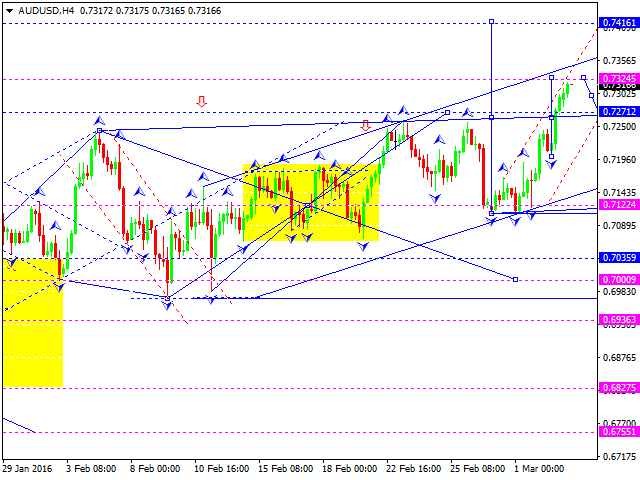
Task: Click the triangle next to AUDUSD,H4 title
Action: pyautogui.click(x=9, y=11)
